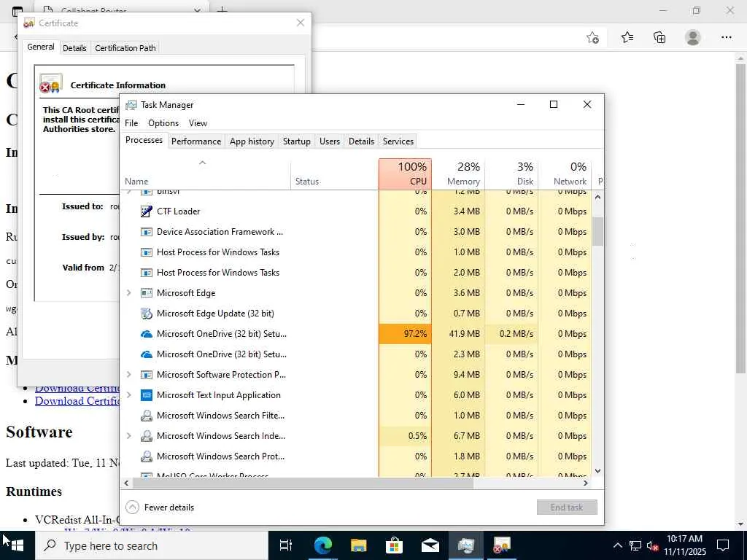
Task: Click the Device Association Framework process icon
Action: 146,232
